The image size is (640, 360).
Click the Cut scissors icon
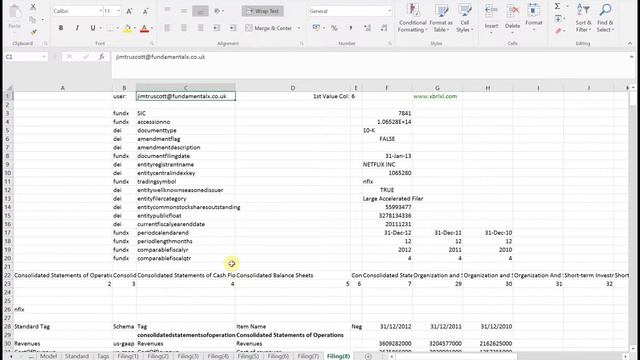coord(33,7)
